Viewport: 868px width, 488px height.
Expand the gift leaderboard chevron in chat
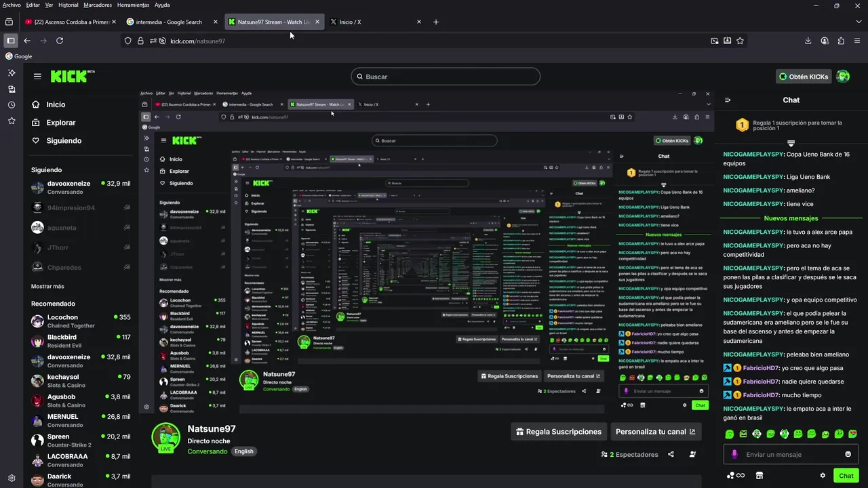click(791, 143)
